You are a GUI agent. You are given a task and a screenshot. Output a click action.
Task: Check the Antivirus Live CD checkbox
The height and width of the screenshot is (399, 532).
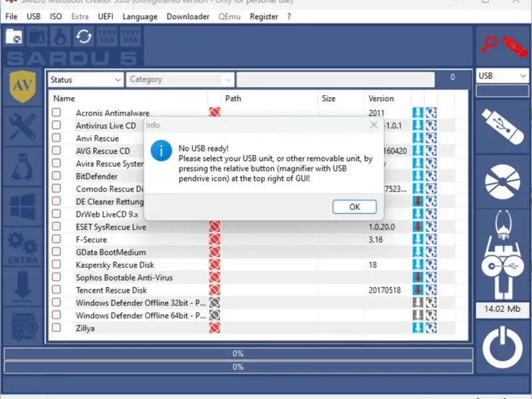pyautogui.click(x=57, y=125)
